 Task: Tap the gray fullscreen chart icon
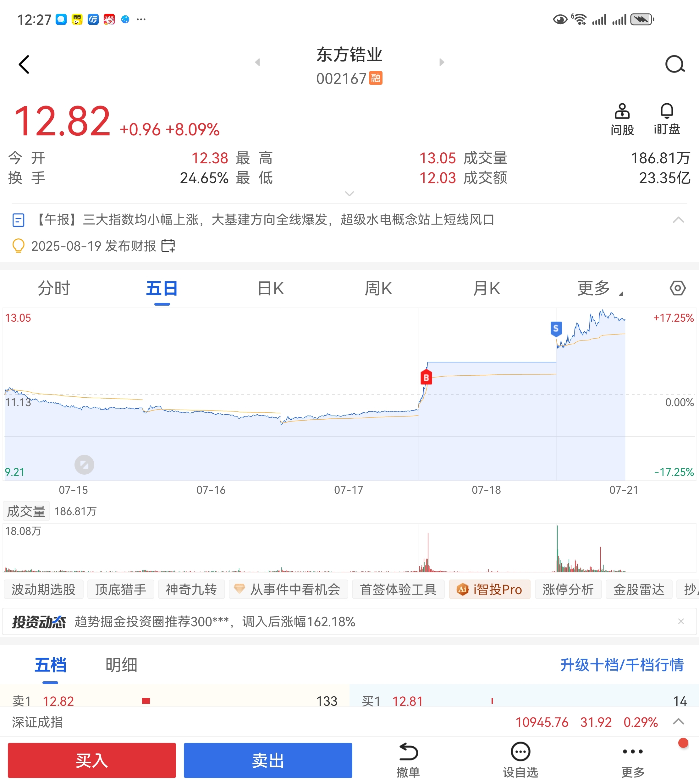(84, 465)
